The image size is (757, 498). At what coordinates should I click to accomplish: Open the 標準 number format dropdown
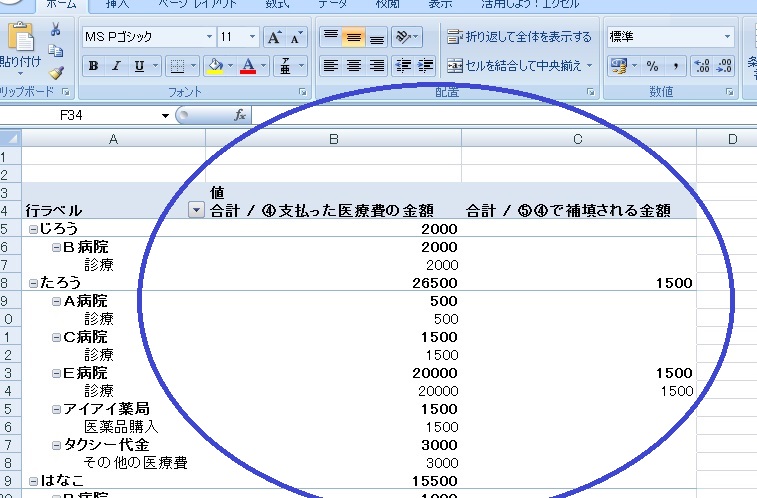point(727,37)
